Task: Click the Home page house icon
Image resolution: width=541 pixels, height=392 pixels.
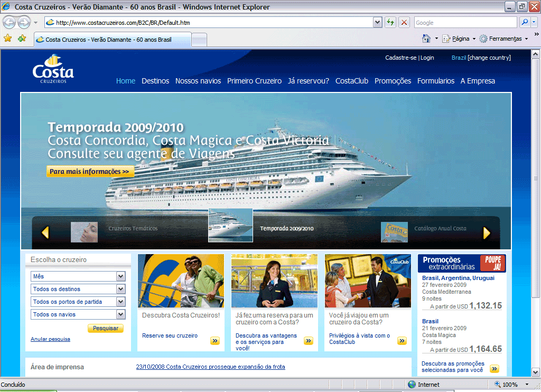Action: click(426, 39)
